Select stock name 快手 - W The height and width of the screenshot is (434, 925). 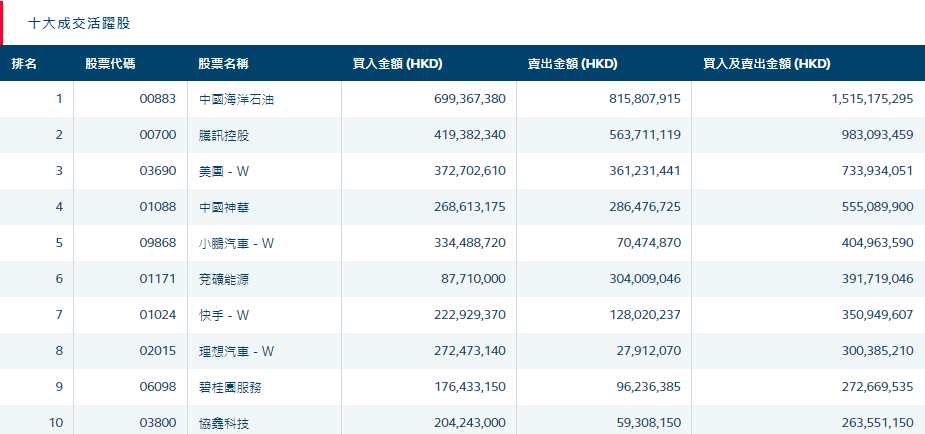point(224,315)
